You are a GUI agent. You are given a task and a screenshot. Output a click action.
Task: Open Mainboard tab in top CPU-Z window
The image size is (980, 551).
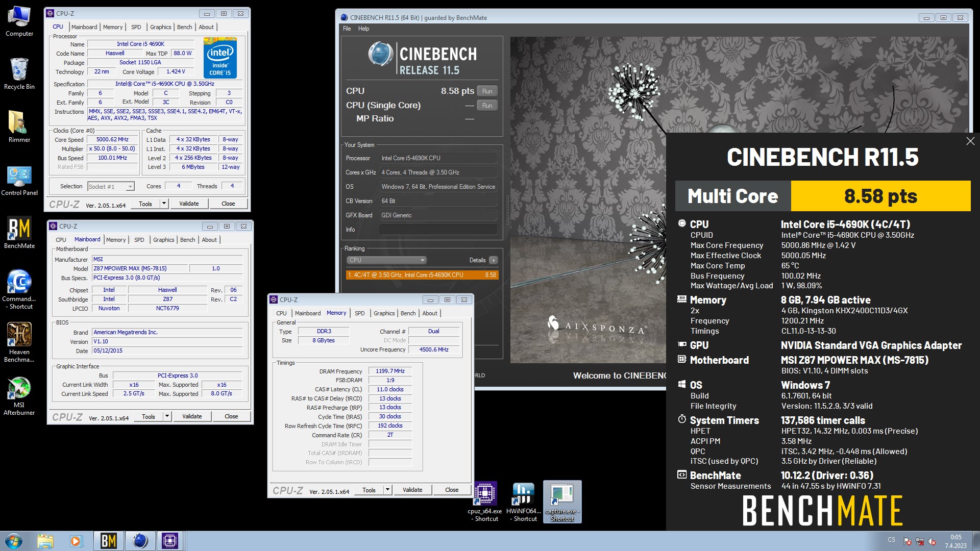(x=84, y=27)
